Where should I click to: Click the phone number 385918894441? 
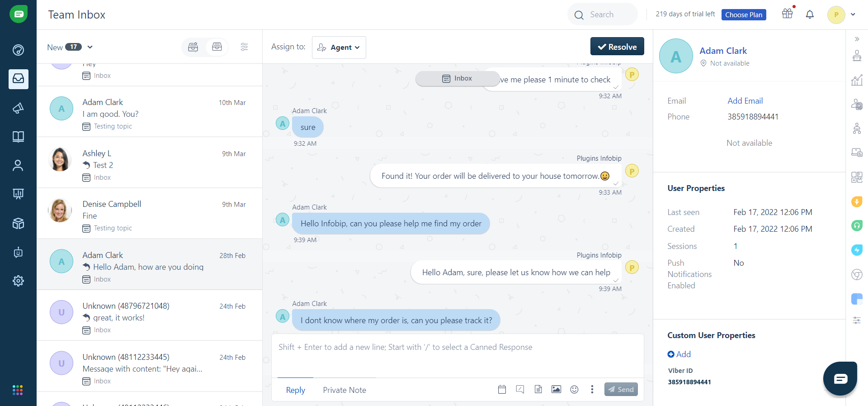click(753, 117)
